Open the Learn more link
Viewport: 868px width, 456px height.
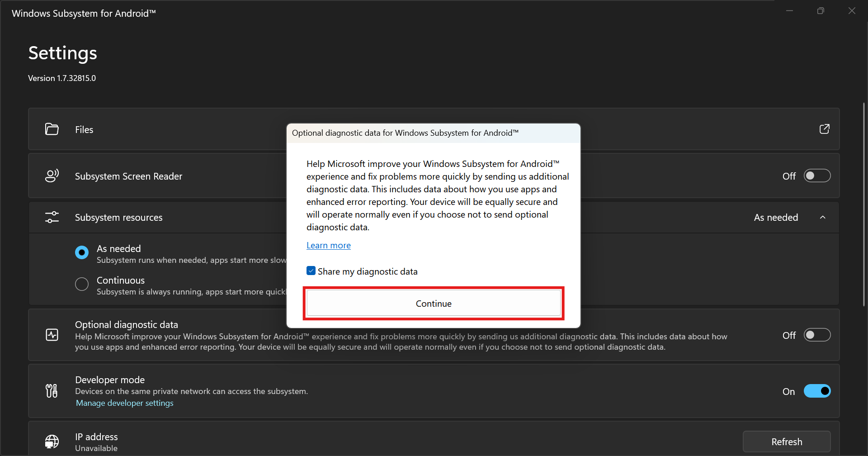pos(329,245)
